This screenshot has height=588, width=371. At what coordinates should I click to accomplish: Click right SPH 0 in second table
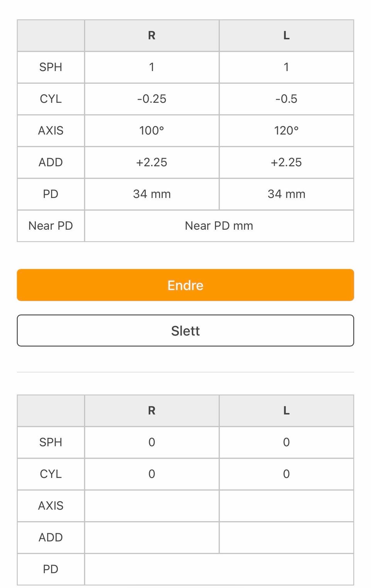pos(151,442)
